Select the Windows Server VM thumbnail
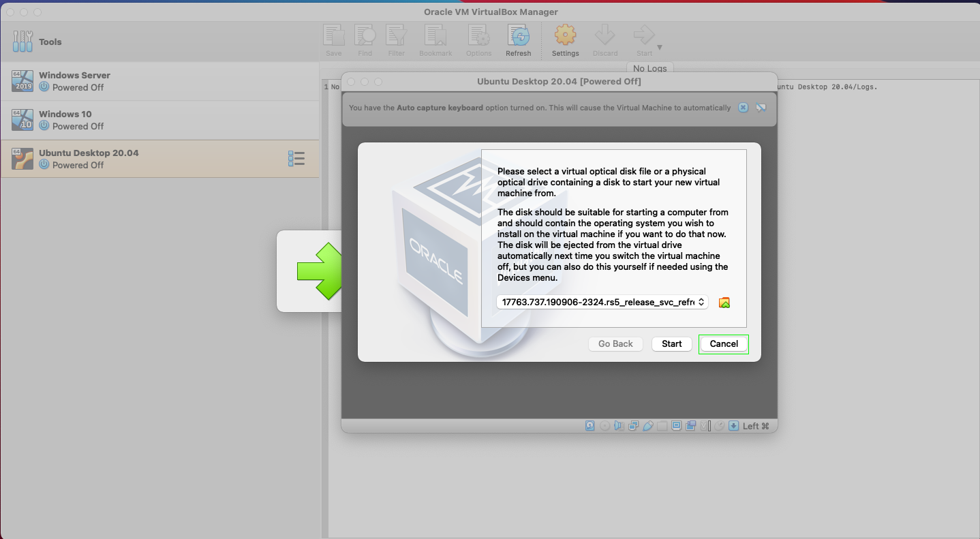 (x=22, y=80)
